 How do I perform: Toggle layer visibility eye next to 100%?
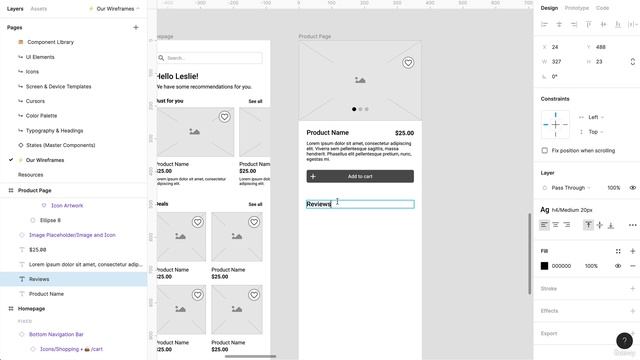click(633, 188)
